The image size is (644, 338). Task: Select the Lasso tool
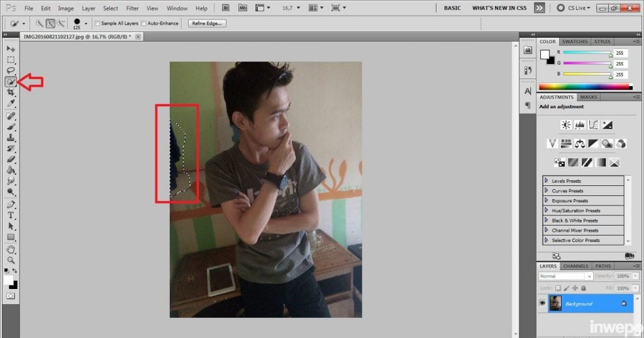11,70
